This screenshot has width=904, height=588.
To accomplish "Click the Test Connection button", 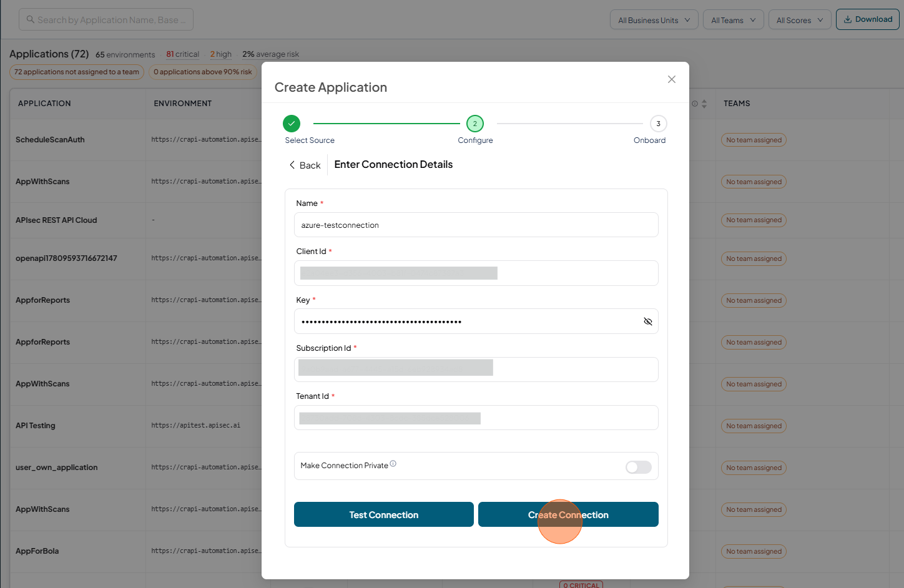I will 384,514.
